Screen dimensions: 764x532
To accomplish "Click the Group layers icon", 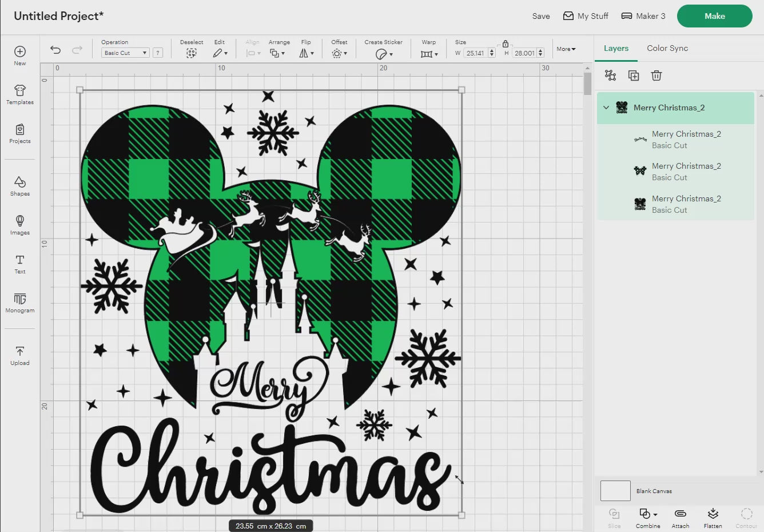I will (x=610, y=76).
